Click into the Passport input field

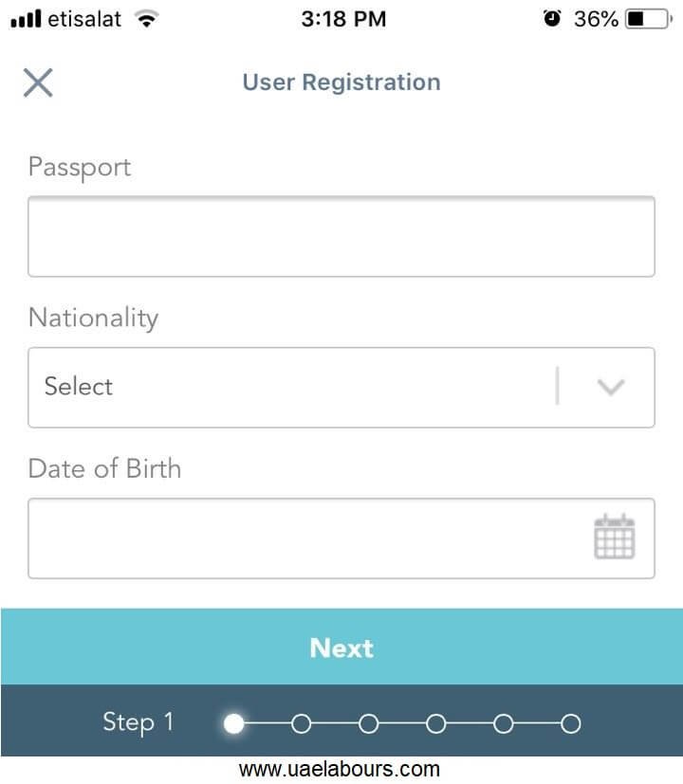tap(341, 236)
